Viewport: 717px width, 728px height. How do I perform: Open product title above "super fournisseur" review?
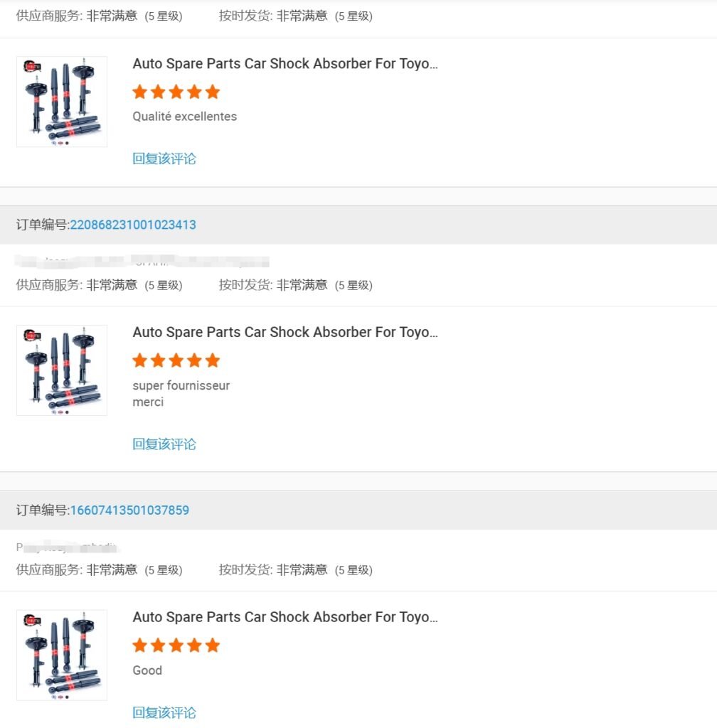tap(285, 332)
